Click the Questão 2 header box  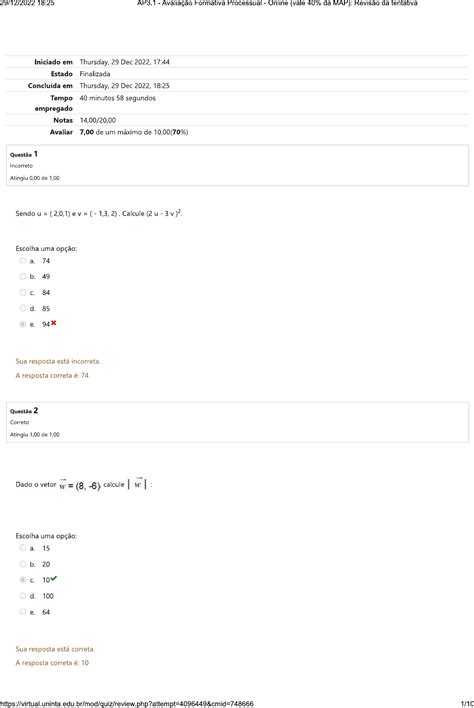pos(237,422)
